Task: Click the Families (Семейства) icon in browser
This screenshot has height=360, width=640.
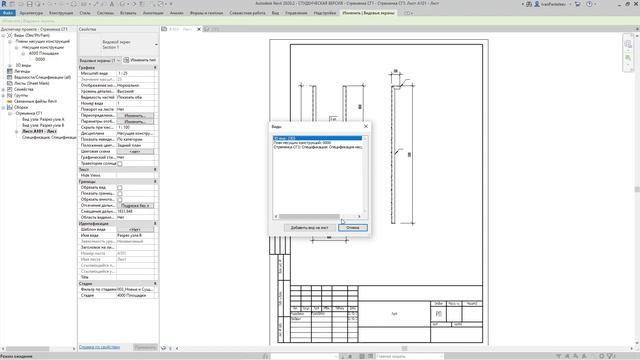Action: pos(10,89)
